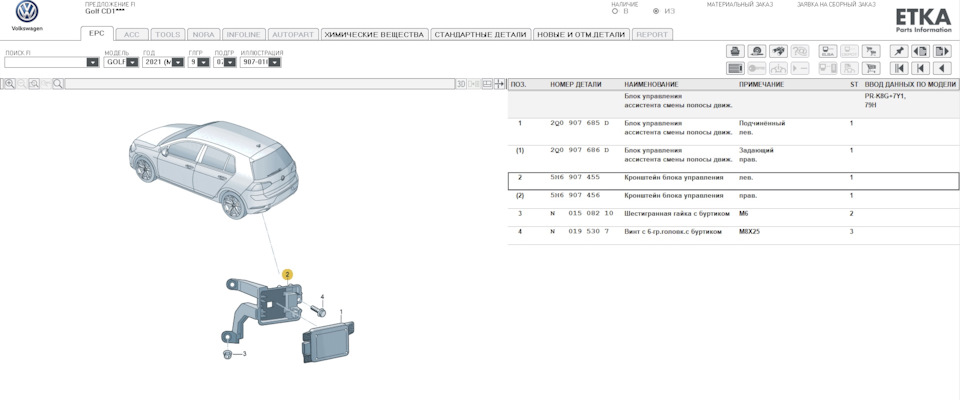Open the ИЛЛЮСТРАЦИЯ dropdown showing 907-010
The width and height of the screenshot is (960, 400).
[x=274, y=62]
